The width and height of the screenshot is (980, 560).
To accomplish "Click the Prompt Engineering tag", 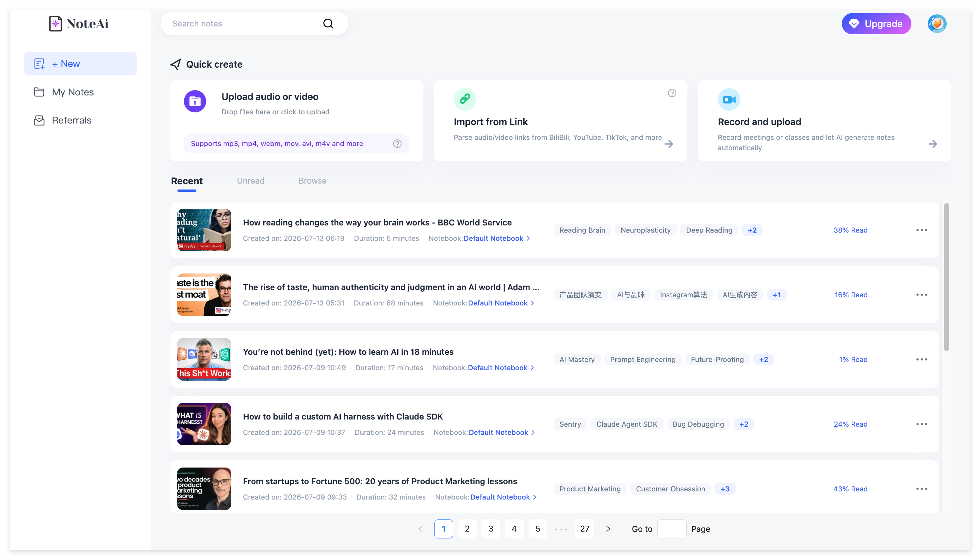I will point(643,359).
